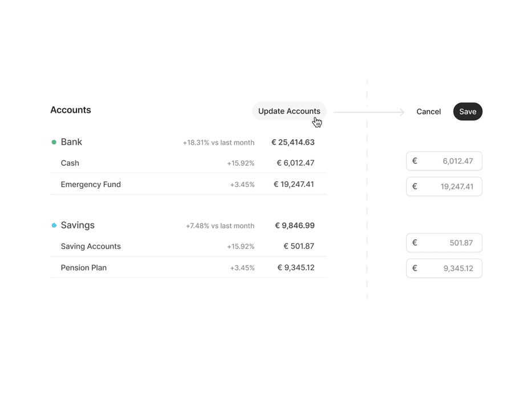Click the euro symbol in the 6,012.47 field
This screenshot has height=399, width=532.
click(x=415, y=161)
